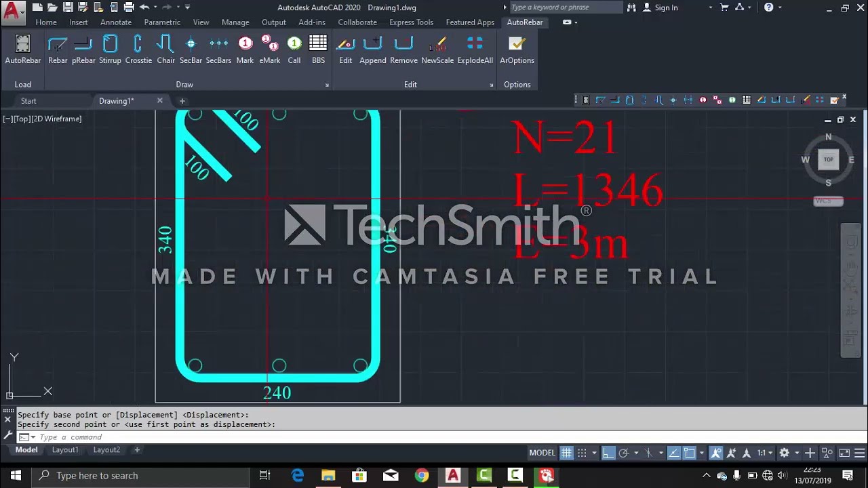This screenshot has width=868, height=488.
Task: Open the Help dropdown arrow
Action: [780, 7]
